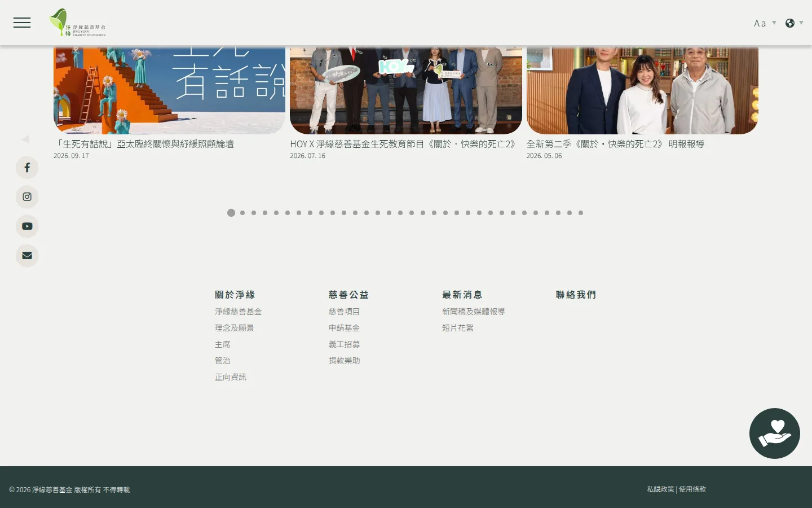Open the hamburger navigation menu

point(22,23)
